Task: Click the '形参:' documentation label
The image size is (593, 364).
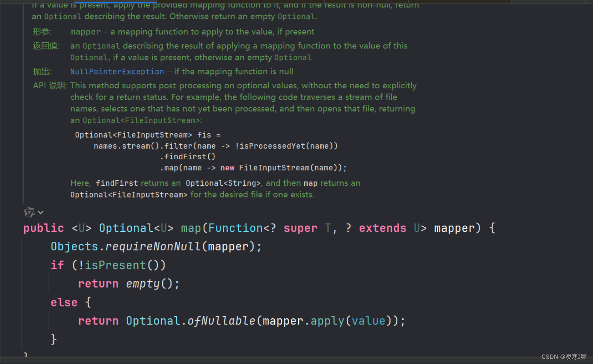Action: click(42, 32)
